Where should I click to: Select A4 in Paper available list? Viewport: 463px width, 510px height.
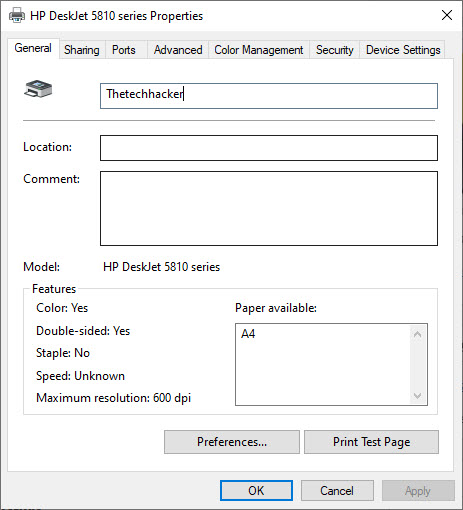click(248, 334)
